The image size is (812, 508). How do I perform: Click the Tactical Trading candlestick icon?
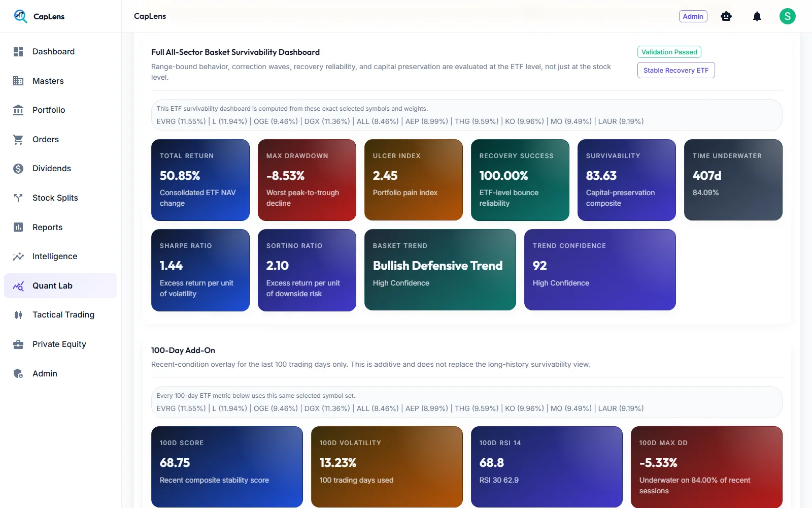tap(18, 315)
